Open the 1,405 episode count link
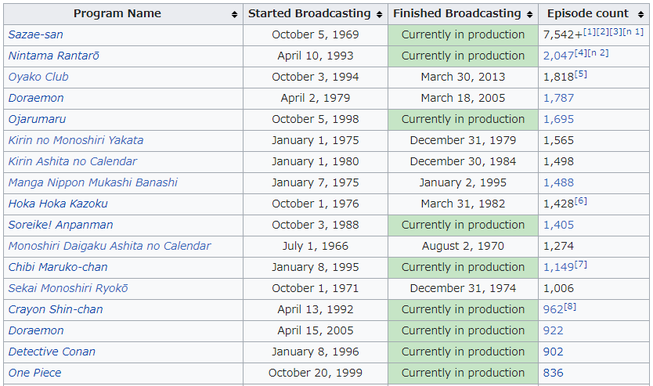The image size is (653, 386). pos(558,225)
